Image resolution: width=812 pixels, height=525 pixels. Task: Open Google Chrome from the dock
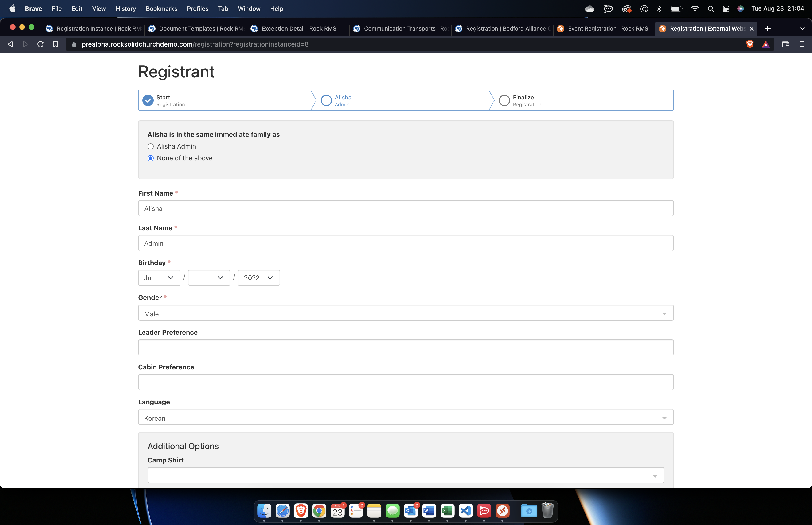319,511
